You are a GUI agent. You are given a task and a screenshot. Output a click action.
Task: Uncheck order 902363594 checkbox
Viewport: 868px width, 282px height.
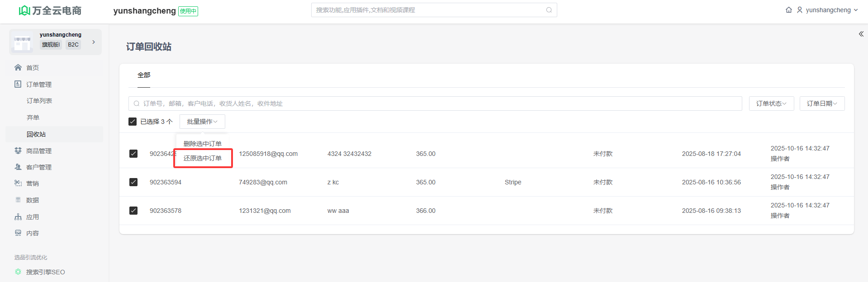click(x=133, y=182)
